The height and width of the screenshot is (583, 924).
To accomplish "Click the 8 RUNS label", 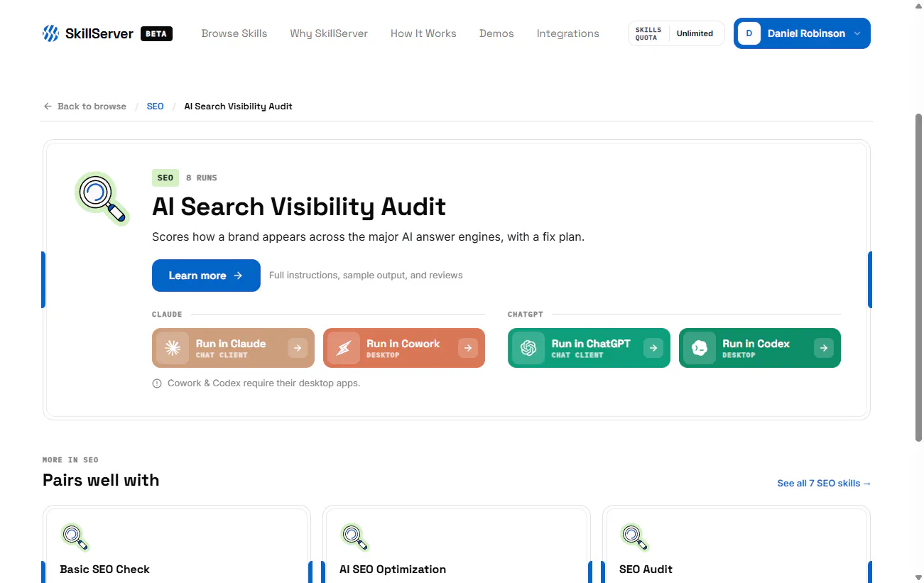I will pos(202,178).
